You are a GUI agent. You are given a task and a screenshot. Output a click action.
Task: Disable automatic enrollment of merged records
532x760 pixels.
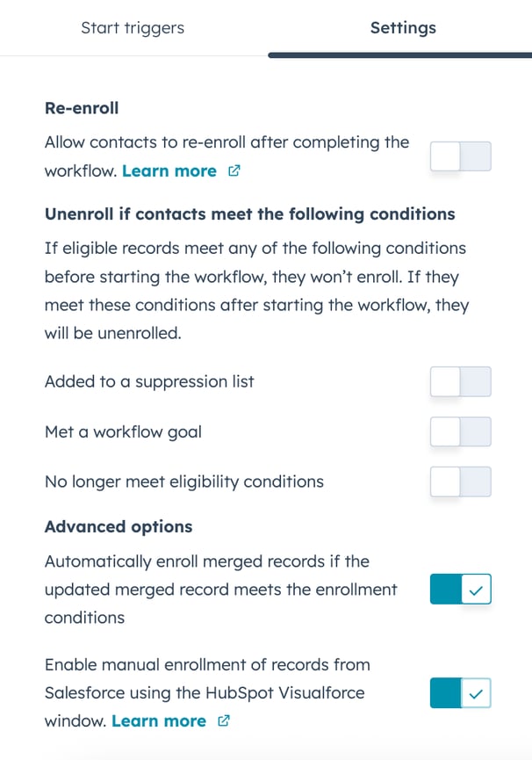tap(460, 589)
